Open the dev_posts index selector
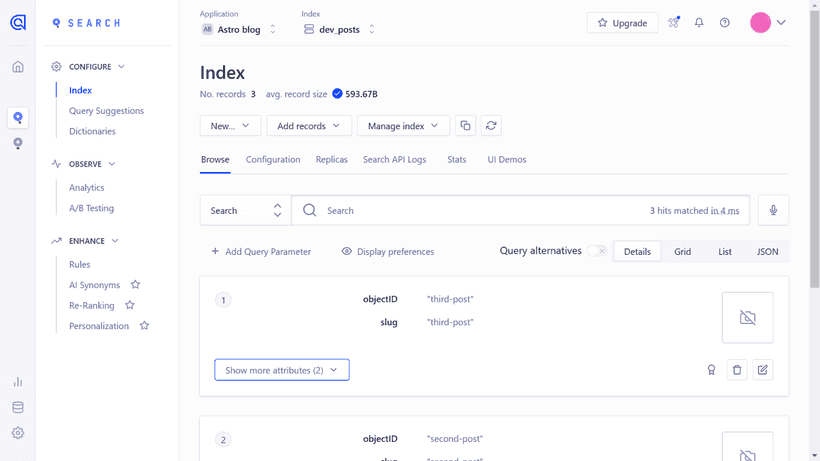Screen dimensions: 820x461 [x=339, y=29]
